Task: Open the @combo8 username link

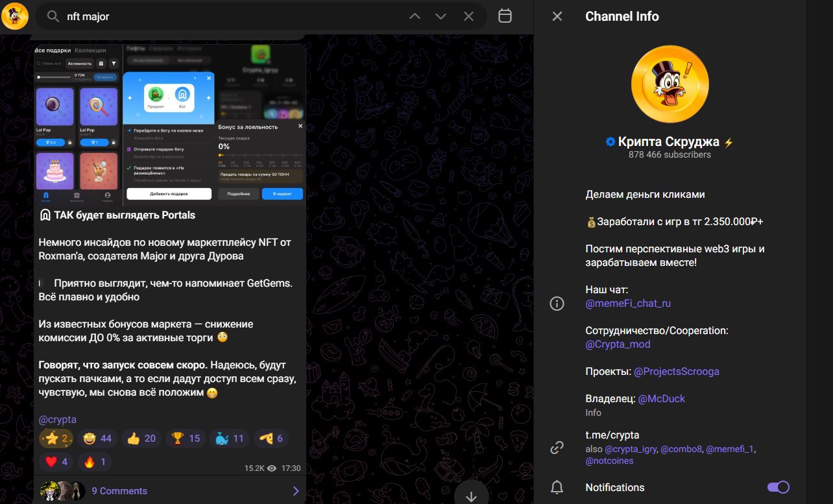Action: (681, 449)
